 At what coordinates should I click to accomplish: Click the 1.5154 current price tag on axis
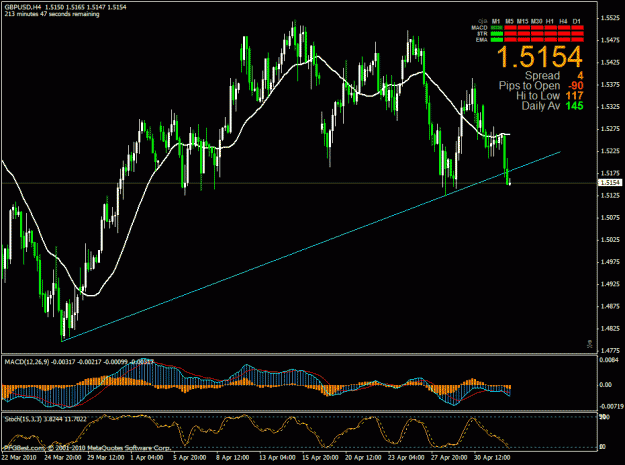pyautogui.click(x=611, y=182)
